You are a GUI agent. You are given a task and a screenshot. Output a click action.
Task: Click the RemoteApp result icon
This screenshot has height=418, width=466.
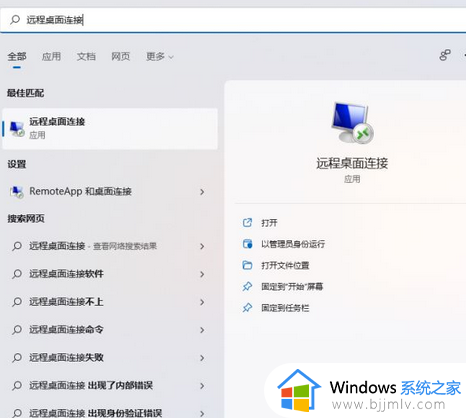[17, 192]
